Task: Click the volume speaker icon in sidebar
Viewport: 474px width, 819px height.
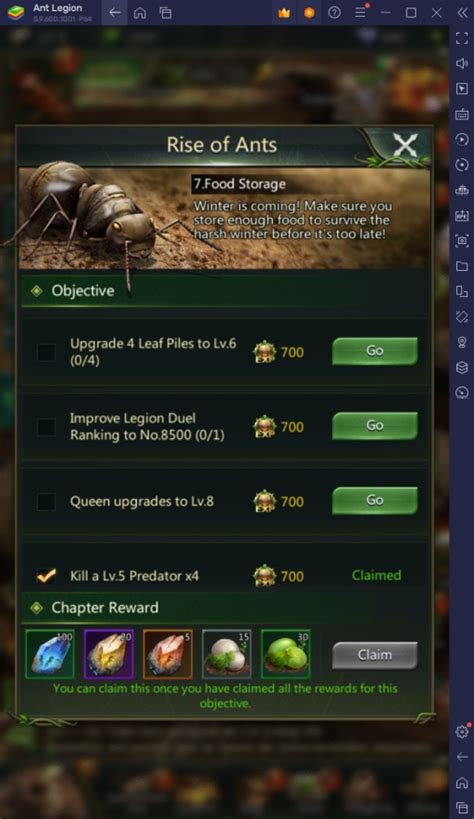Action: coord(462,63)
